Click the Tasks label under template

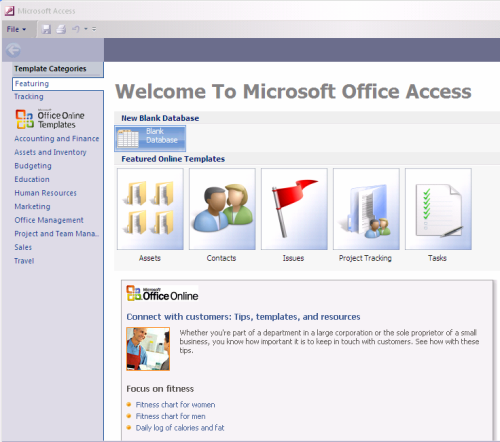pyautogui.click(x=437, y=258)
